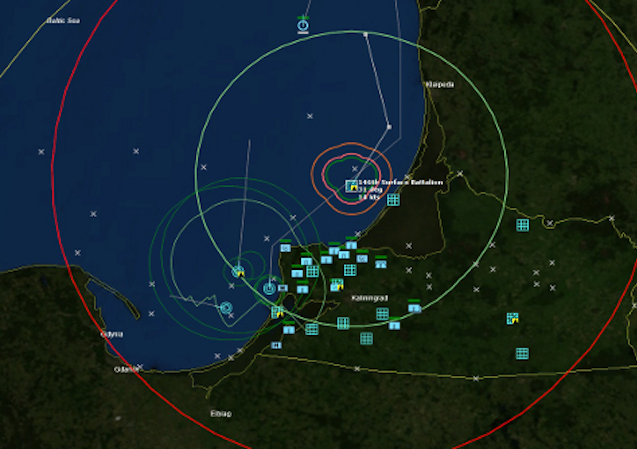Select yellow-marked grid unit in far east

point(513,318)
